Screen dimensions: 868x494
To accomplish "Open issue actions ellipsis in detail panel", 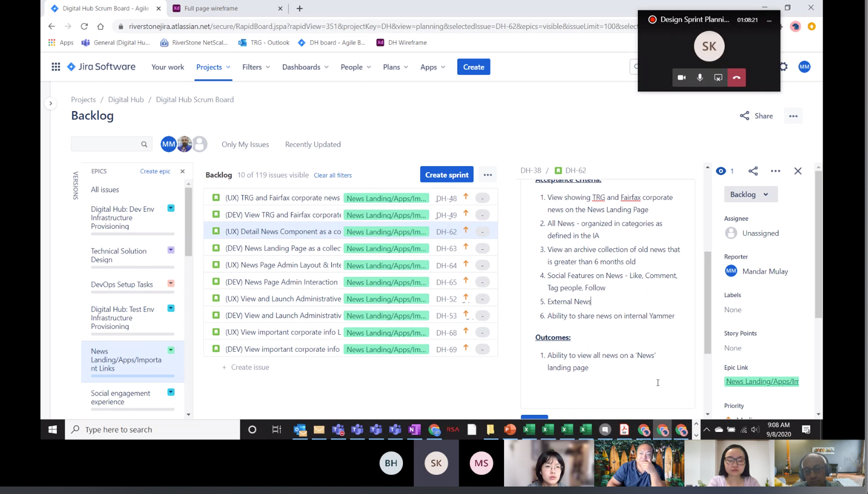I will pos(775,171).
